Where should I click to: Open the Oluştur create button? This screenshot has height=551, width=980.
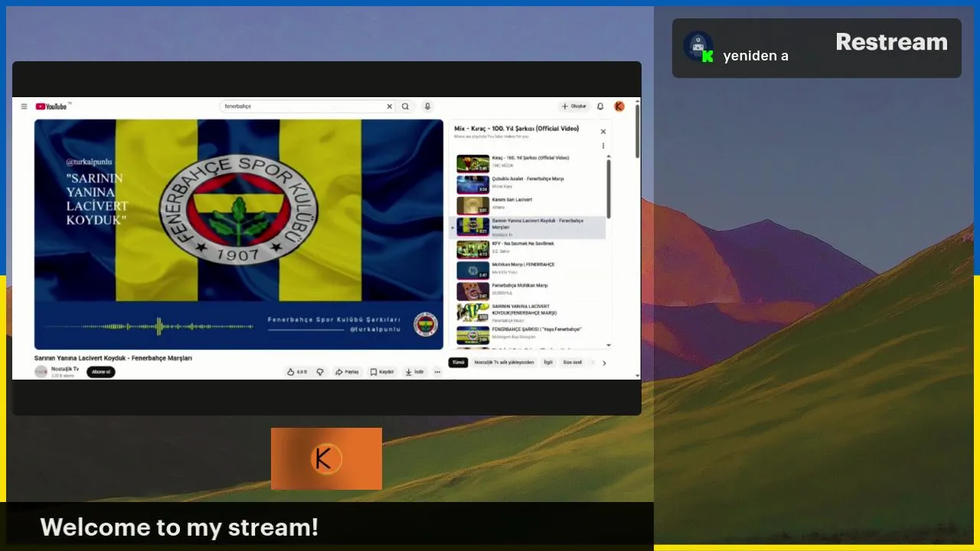[x=574, y=106]
